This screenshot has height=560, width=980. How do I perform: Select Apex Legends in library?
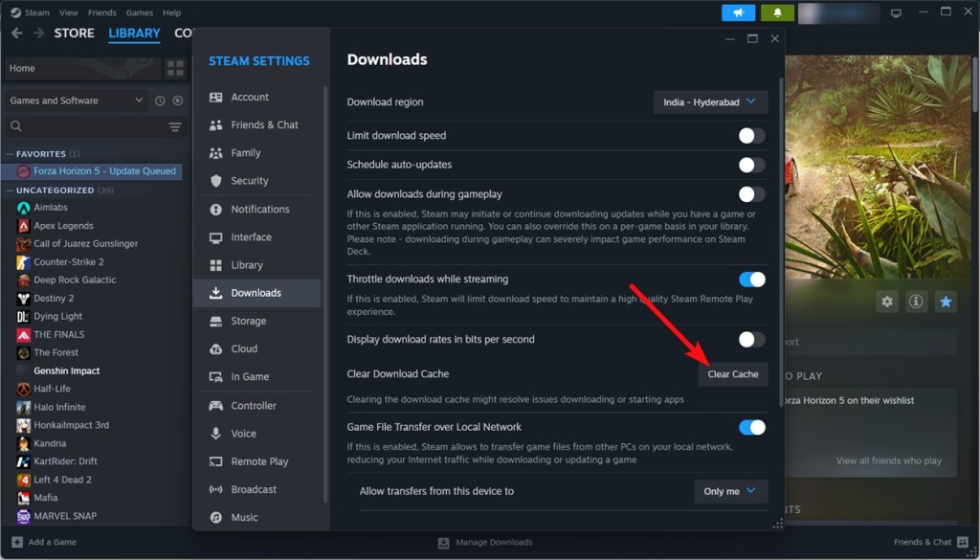pos(63,226)
